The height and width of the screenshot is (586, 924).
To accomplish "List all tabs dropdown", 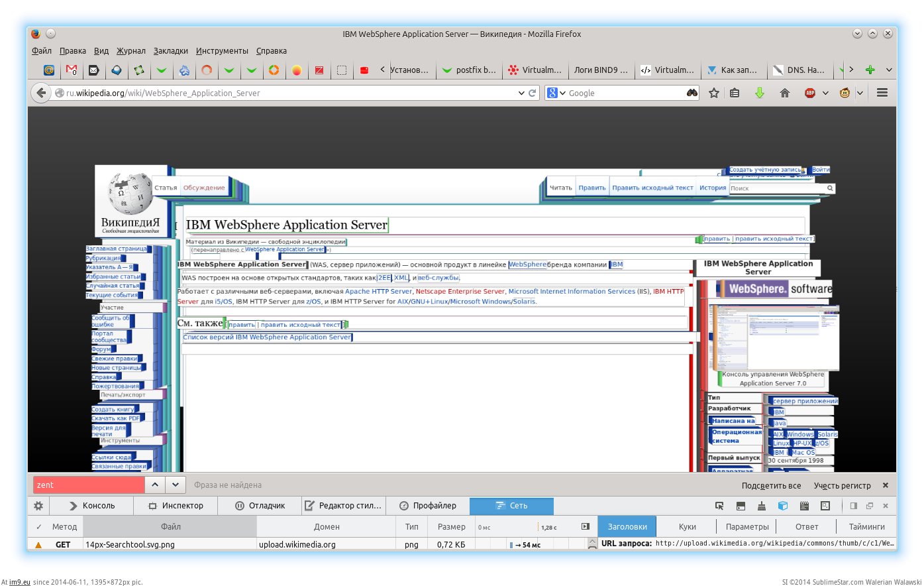I will tap(889, 70).
